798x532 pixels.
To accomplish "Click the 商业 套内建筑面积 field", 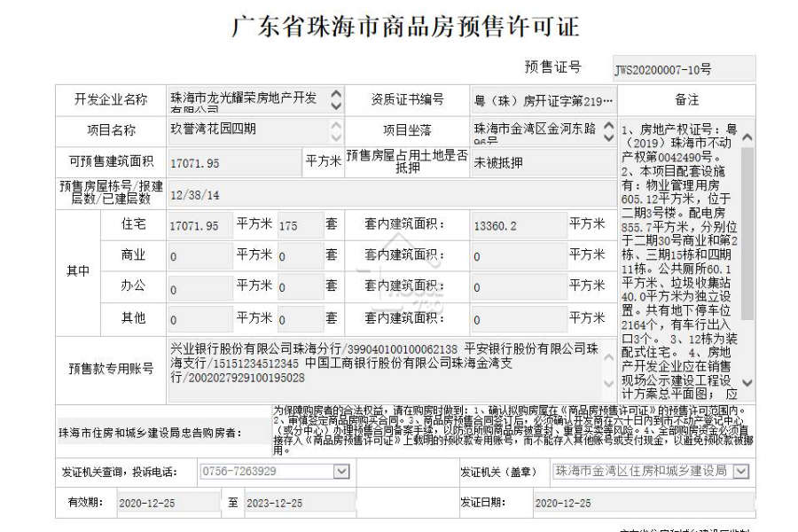I will pyautogui.click(x=519, y=256).
